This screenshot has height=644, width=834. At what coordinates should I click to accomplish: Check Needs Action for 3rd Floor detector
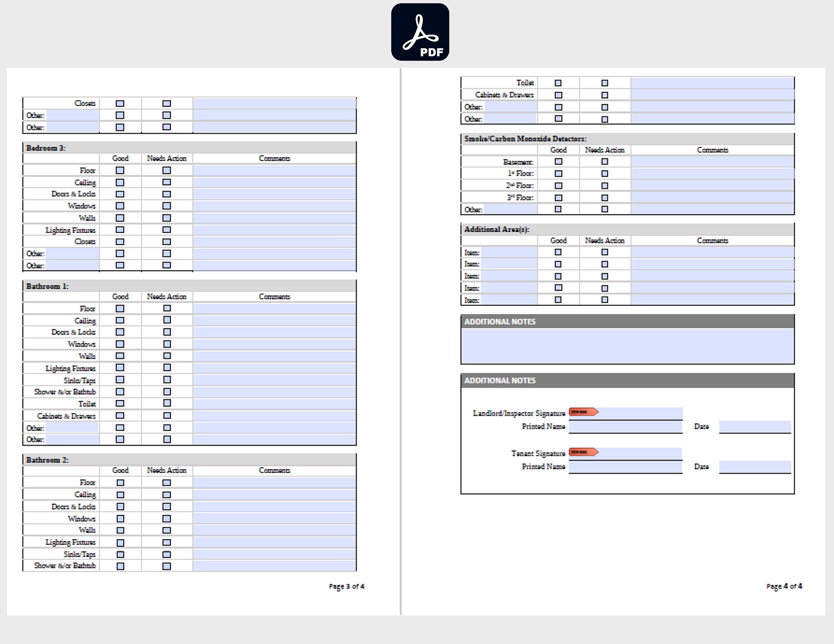(x=604, y=198)
